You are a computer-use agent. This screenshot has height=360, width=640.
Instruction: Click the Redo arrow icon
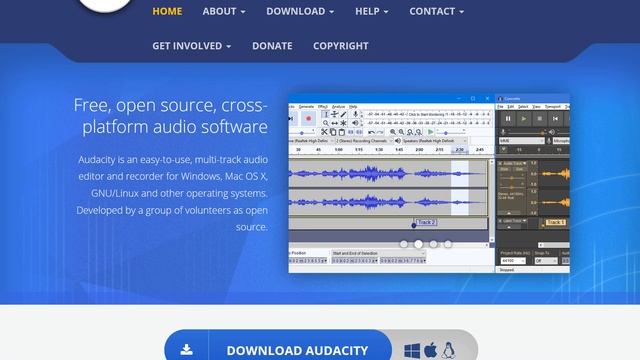tap(380, 132)
